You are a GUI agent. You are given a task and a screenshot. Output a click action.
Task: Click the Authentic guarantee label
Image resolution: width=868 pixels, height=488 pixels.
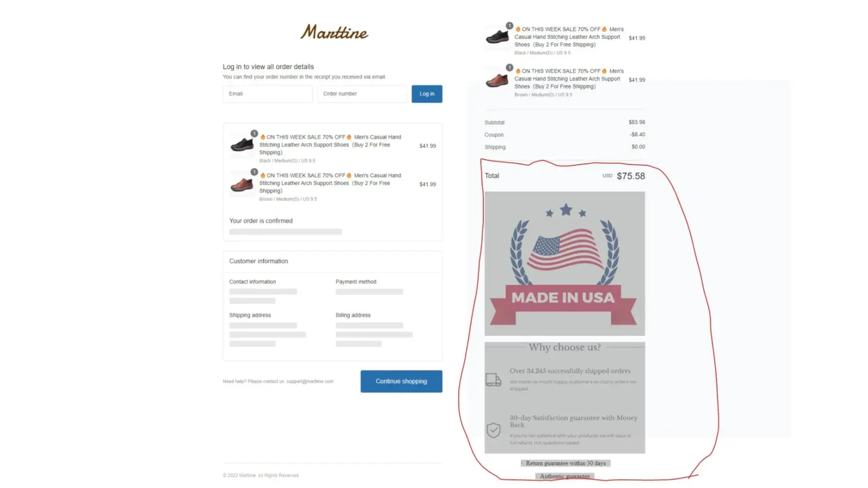click(565, 476)
